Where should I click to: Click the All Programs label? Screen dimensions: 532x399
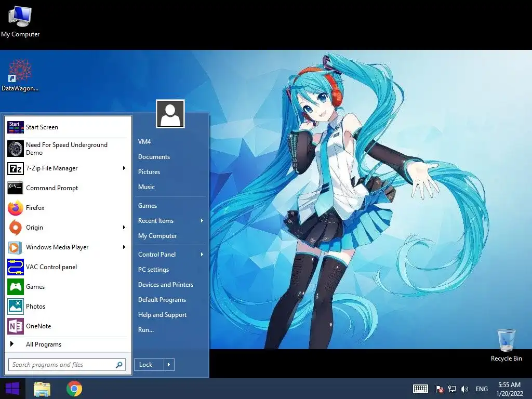tap(44, 344)
